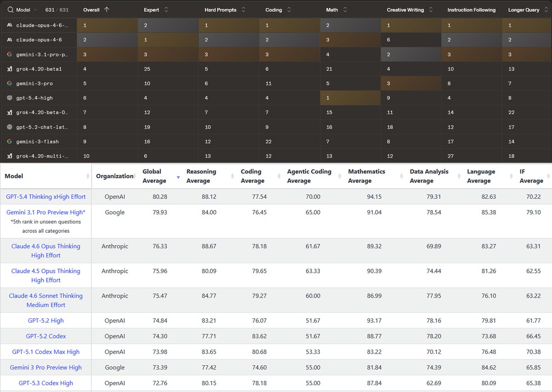Click the sort arrows beside Creative Writing

(431, 10)
